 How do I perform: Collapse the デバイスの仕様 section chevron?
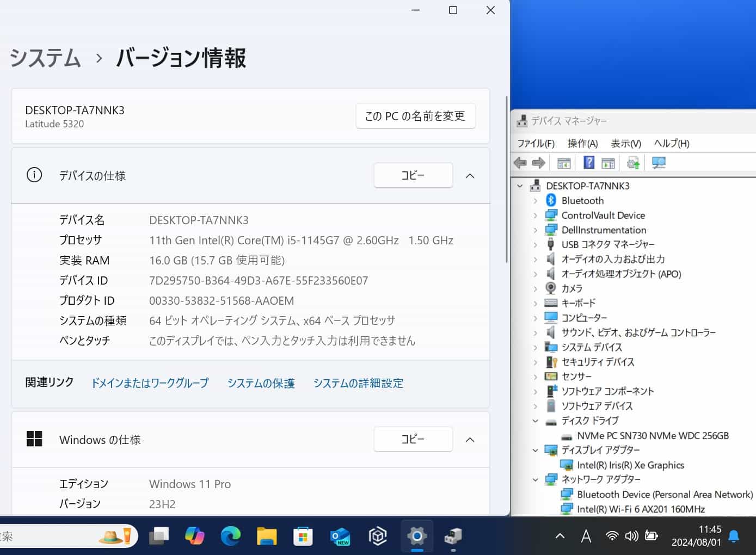coord(470,176)
